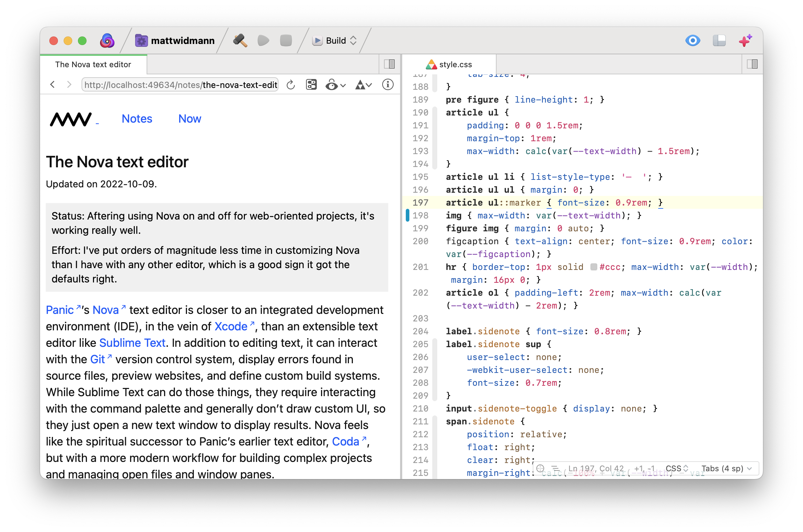Viewport: 803px width, 532px height.
Task: Click the localhost URL address field
Action: (180, 85)
